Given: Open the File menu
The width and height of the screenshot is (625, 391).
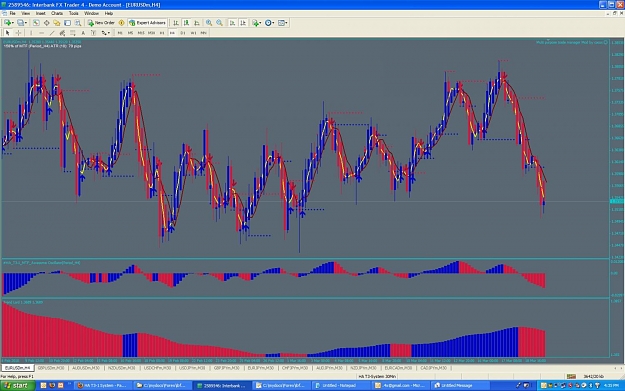Looking at the screenshot, I should click(x=12, y=13).
